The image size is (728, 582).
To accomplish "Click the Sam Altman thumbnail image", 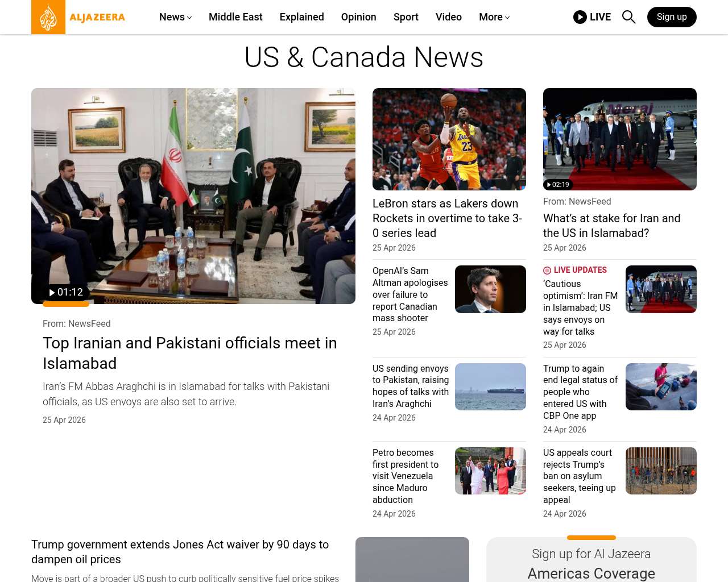I will tap(490, 289).
